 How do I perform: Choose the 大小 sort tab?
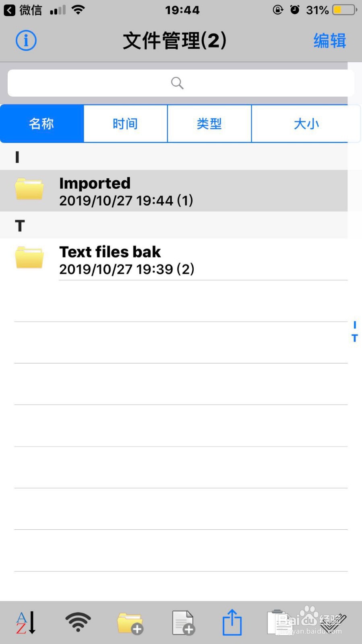tap(306, 124)
